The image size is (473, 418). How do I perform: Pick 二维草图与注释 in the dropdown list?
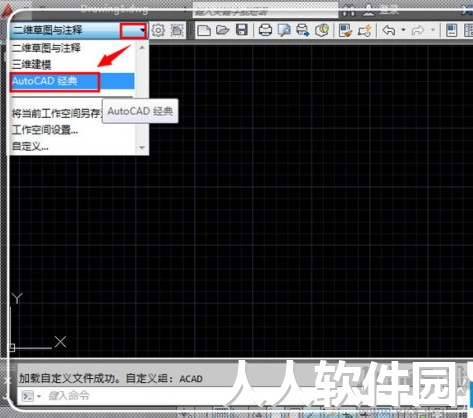[x=46, y=48]
